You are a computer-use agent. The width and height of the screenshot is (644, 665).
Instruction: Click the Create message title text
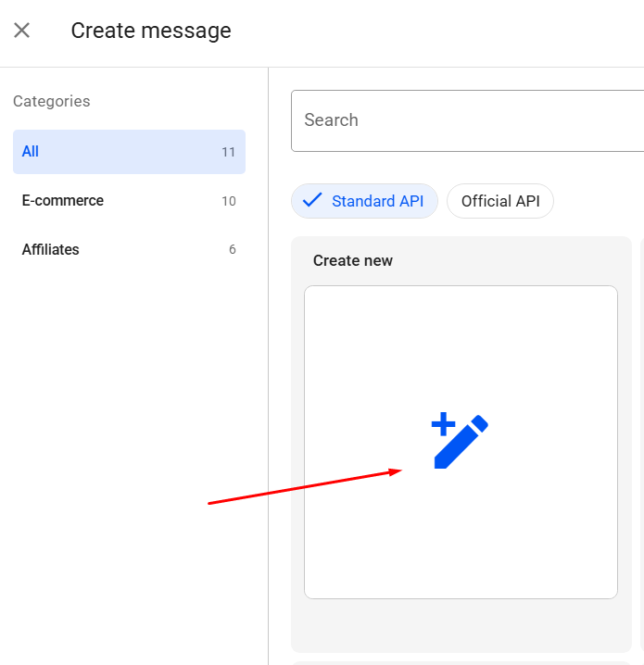pyautogui.click(x=151, y=31)
